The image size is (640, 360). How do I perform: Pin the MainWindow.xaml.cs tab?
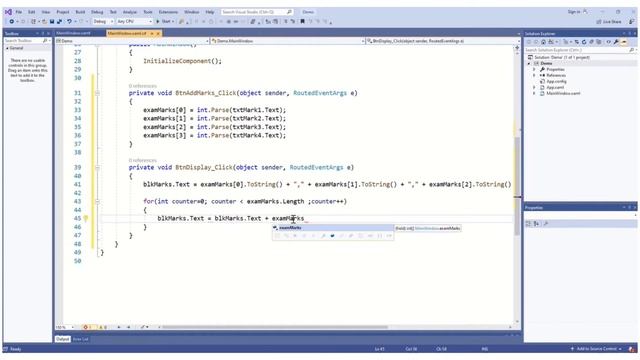[152, 33]
